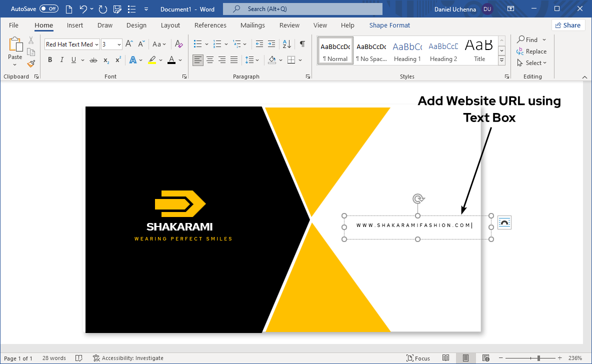The image size is (592, 364).
Task: Expand the Select dropdown in Editing
Action: 533,63
